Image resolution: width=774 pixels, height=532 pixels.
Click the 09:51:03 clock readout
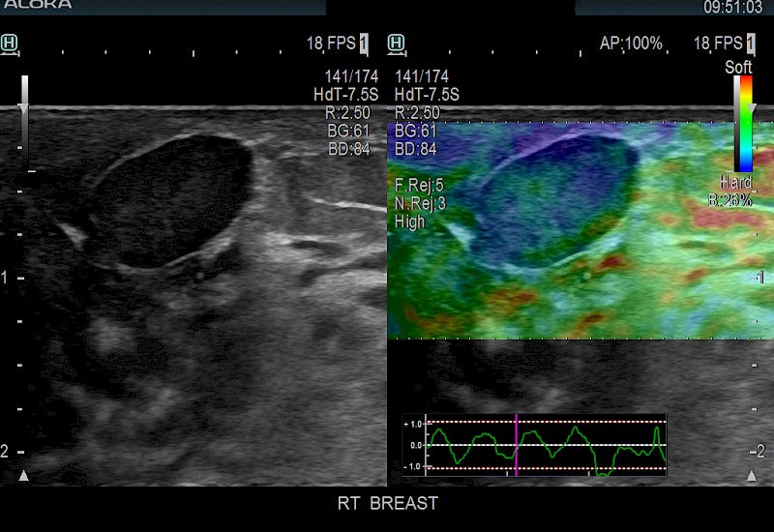pos(732,7)
